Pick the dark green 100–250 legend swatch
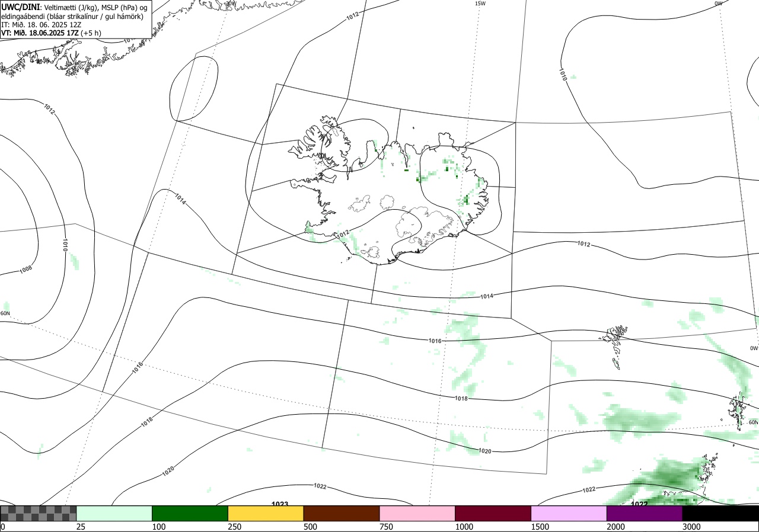759x532 pixels. [190, 513]
